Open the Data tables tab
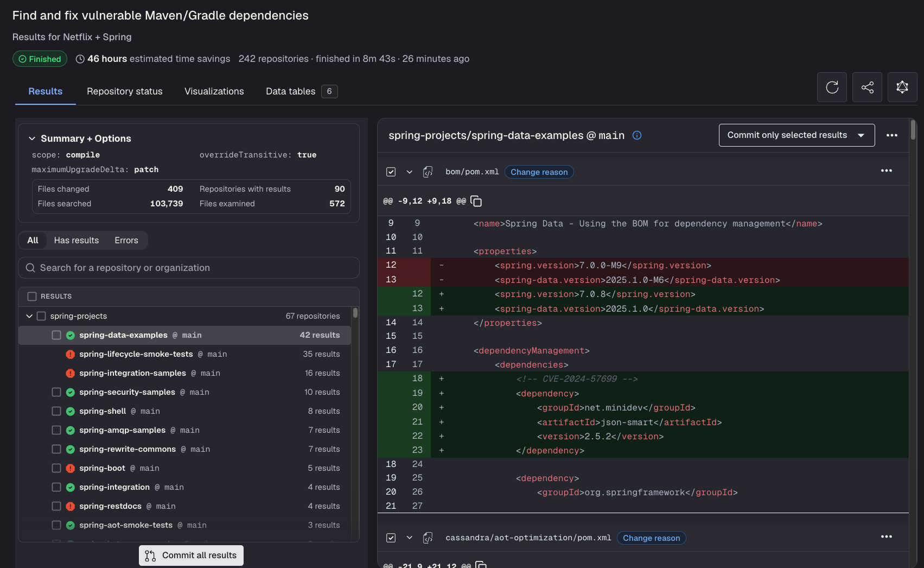924x568 pixels. click(x=302, y=91)
